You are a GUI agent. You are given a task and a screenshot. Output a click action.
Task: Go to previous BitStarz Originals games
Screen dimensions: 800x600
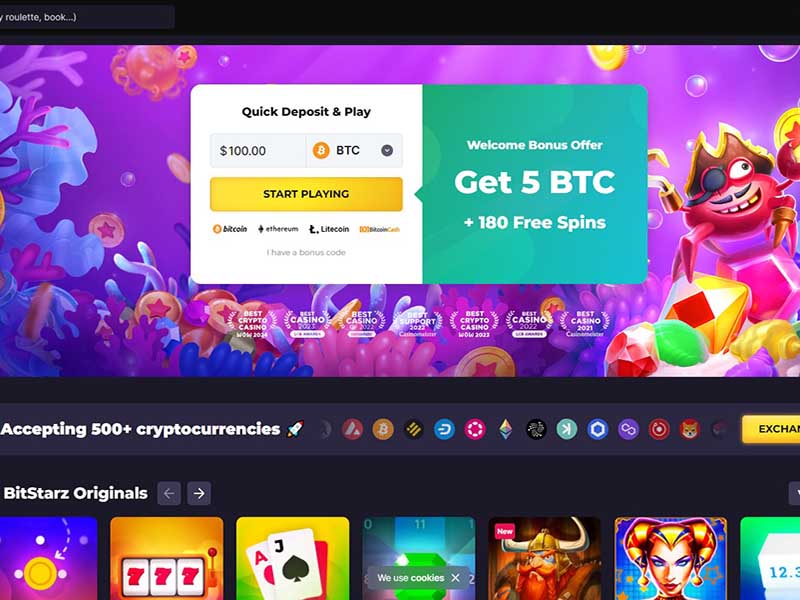coord(169,493)
